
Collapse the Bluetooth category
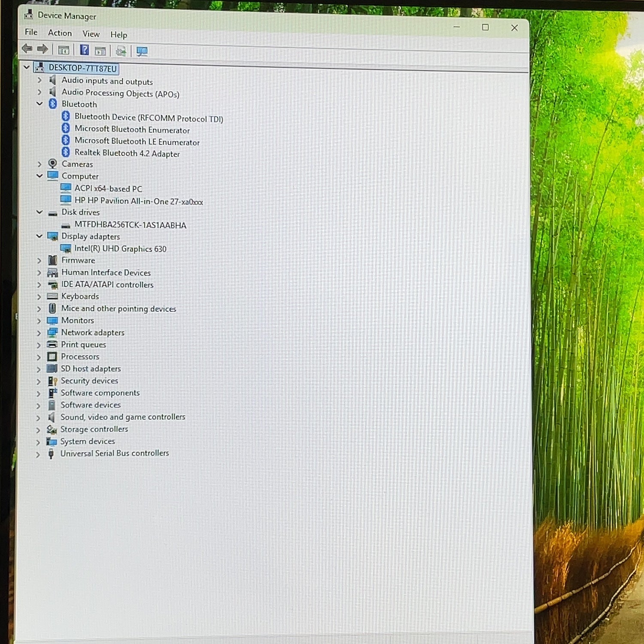click(x=39, y=104)
